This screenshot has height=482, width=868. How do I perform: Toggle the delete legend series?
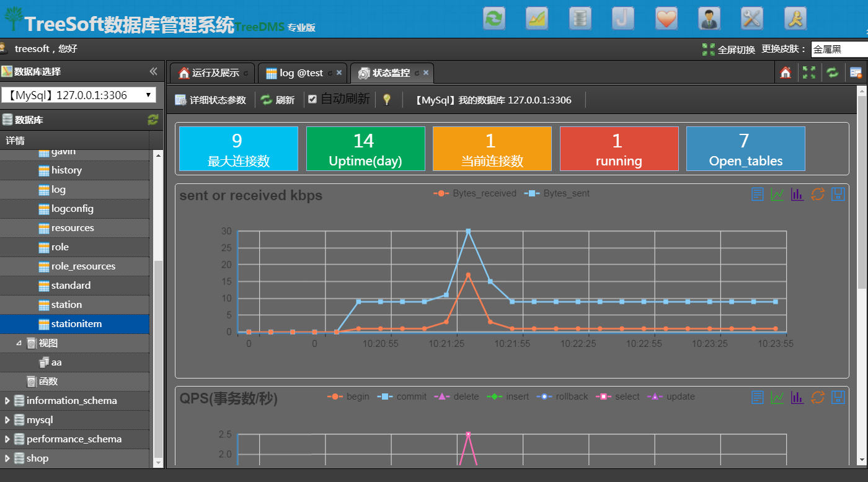tap(456, 397)
